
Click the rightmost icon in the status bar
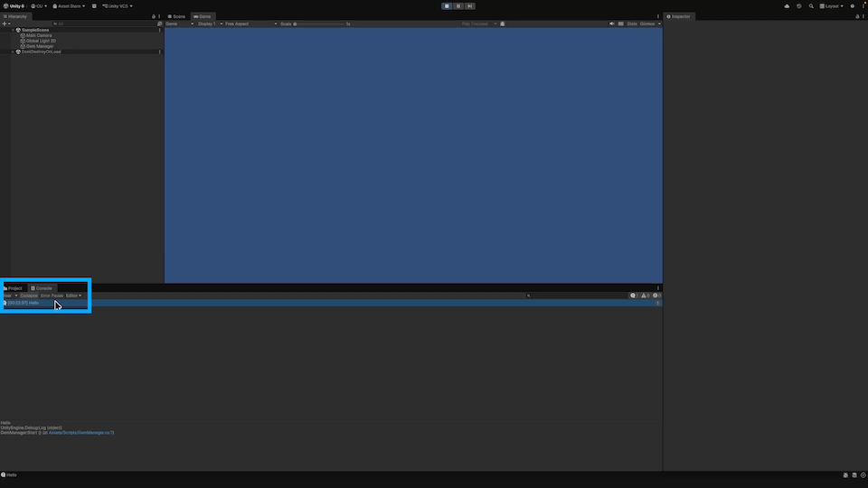863,475
